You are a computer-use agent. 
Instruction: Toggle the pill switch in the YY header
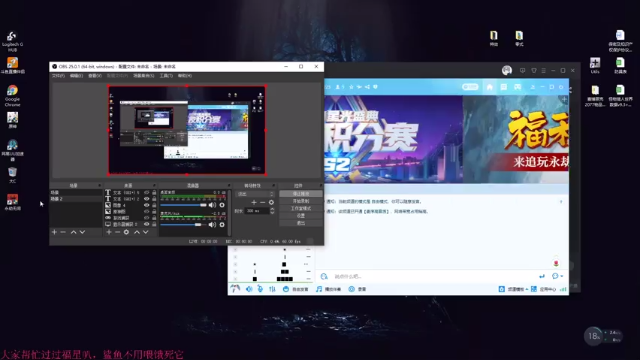coord(470,87)
